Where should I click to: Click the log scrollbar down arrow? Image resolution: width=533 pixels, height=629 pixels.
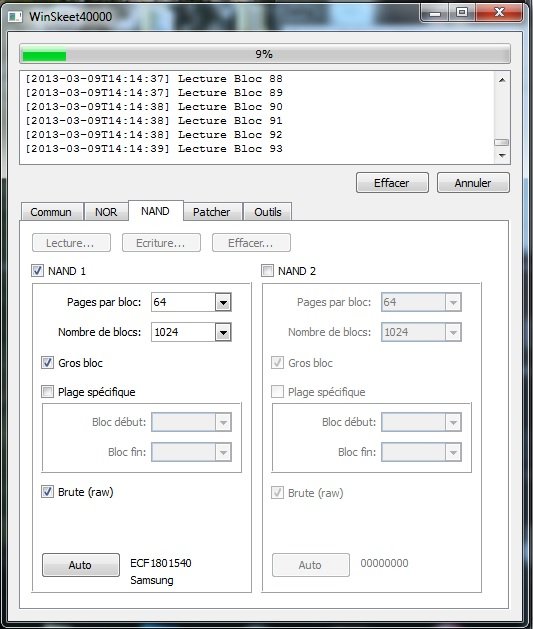(502, 156)
